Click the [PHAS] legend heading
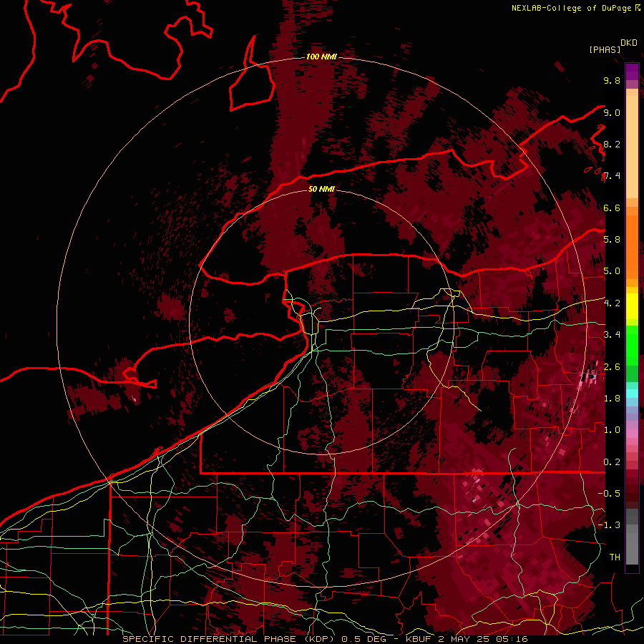This screenshot has height=644, width=644. click(x=605, y=49)
